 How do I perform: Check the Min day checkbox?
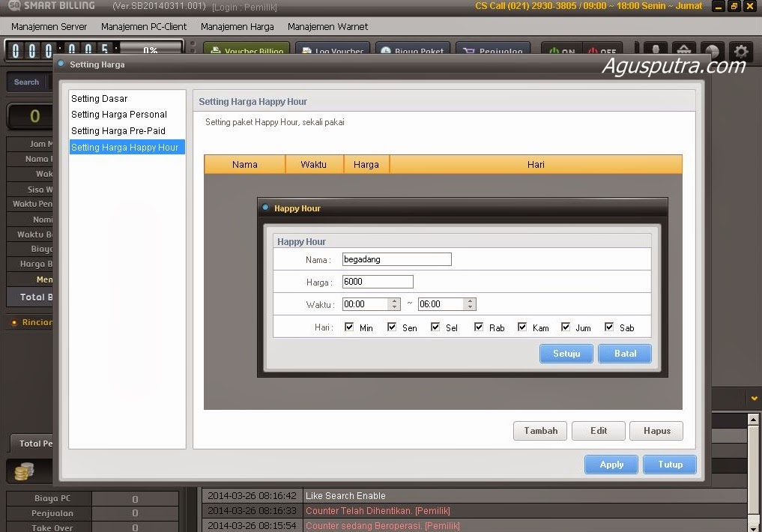point(349,327)
